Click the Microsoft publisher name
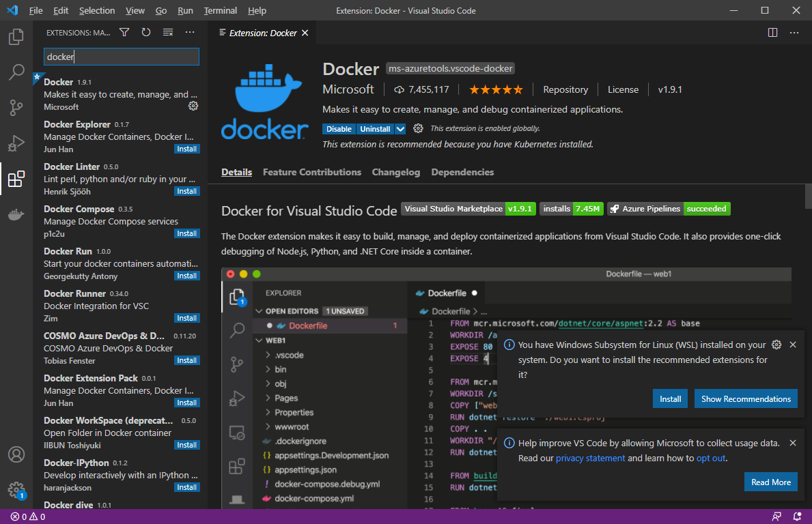Screen dimensions: 812x524 [348, 89]
